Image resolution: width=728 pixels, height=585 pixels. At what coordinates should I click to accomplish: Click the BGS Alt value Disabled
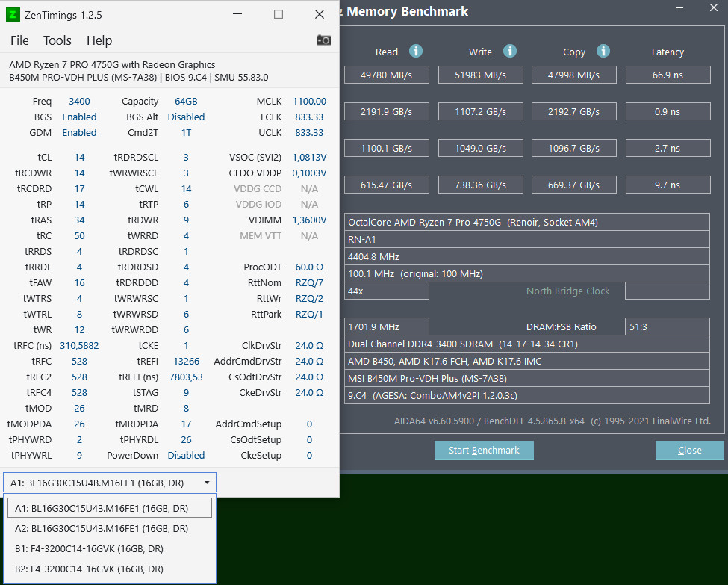(186, 117)
